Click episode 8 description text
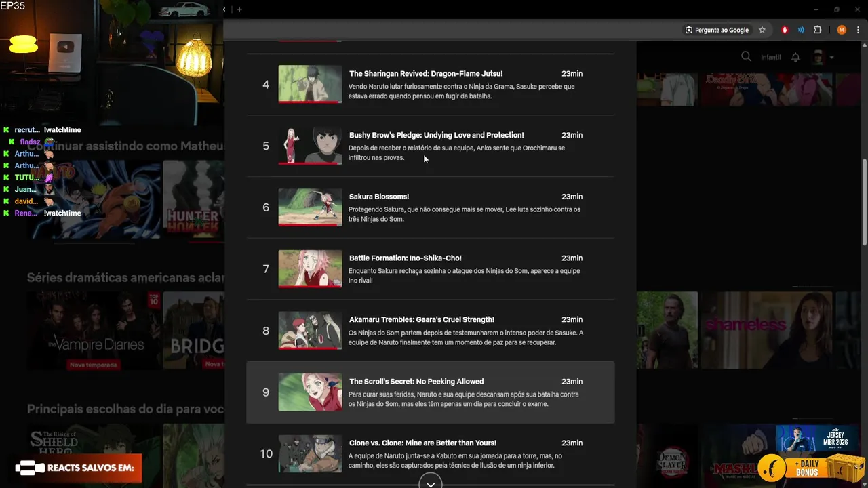 [466, 338]
